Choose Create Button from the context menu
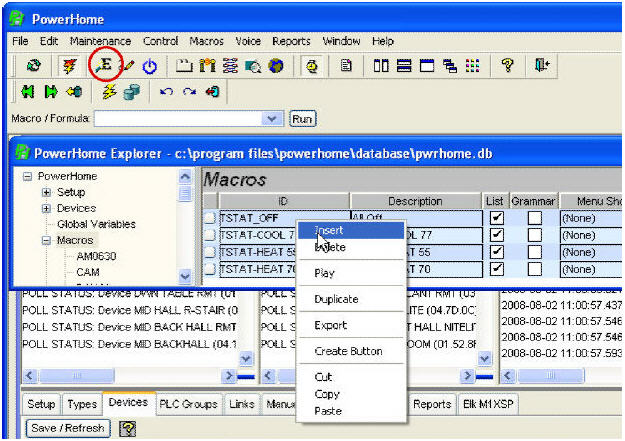Viewport: 625px width, 441px height. click(351, 351)
